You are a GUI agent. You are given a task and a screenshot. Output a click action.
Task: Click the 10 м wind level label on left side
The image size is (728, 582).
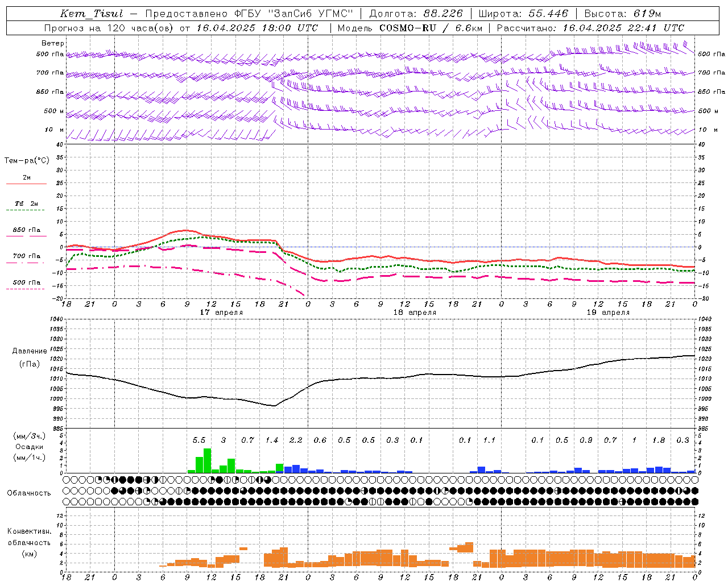tap(54, 130)
